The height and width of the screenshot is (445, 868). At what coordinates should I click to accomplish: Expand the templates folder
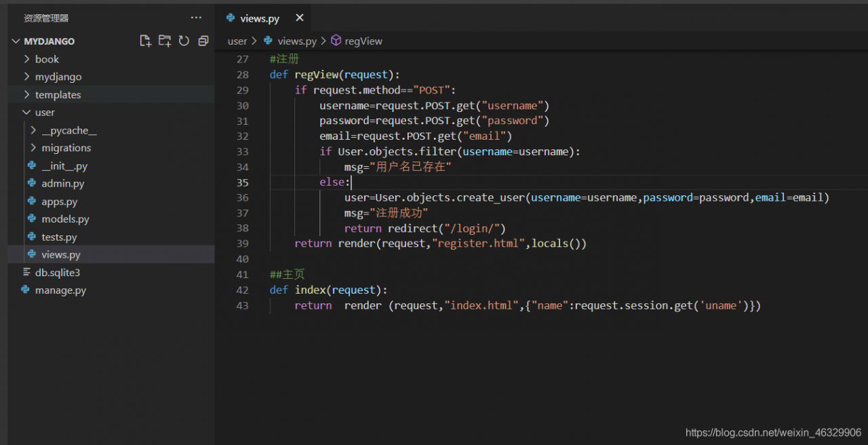tap(58, 95)
